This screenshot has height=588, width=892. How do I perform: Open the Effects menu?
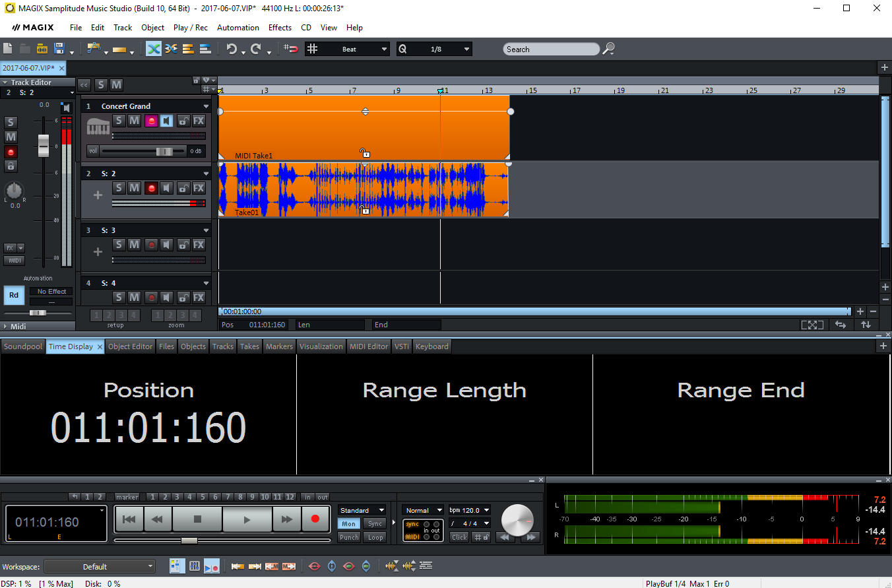(x=280, y=28)
